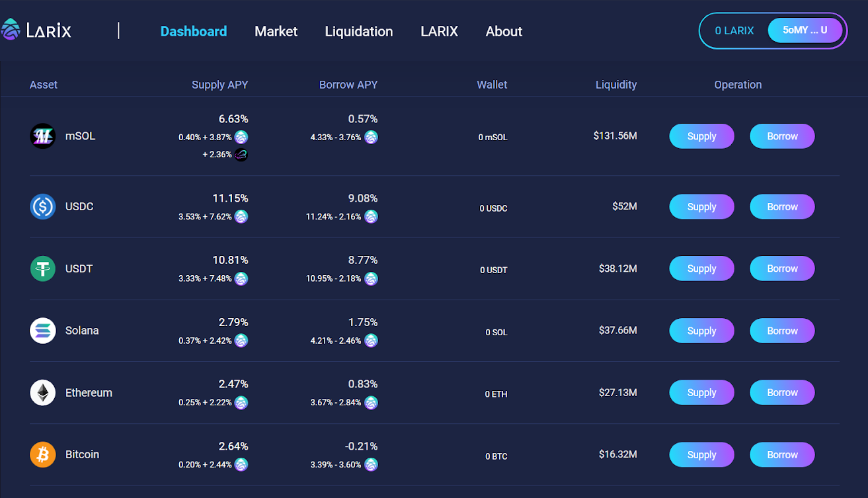Click Borrow in the Solana row

[x=782, y=331]
